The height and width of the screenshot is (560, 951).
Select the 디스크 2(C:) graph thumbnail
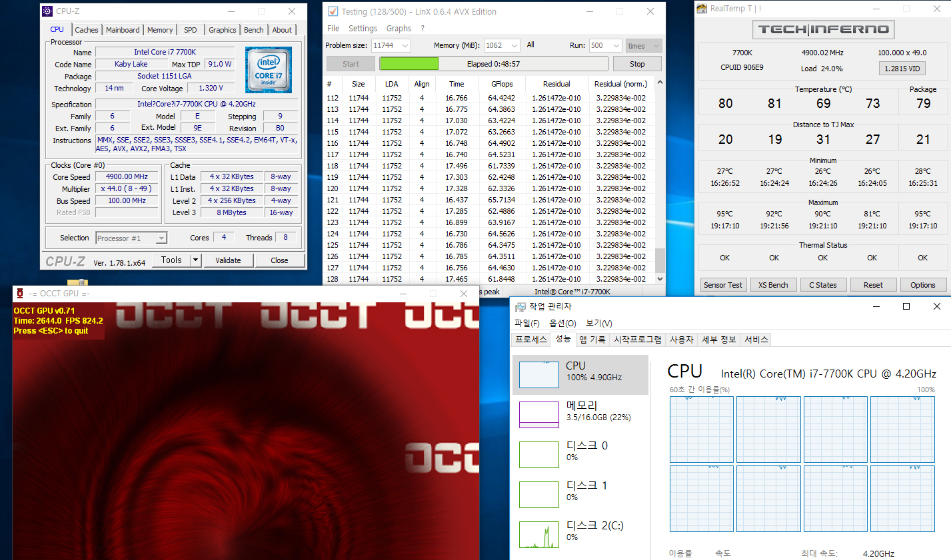coord(539,534)
